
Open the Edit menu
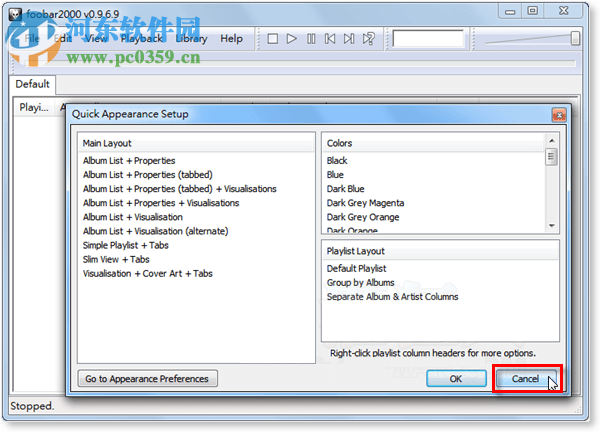63,39
